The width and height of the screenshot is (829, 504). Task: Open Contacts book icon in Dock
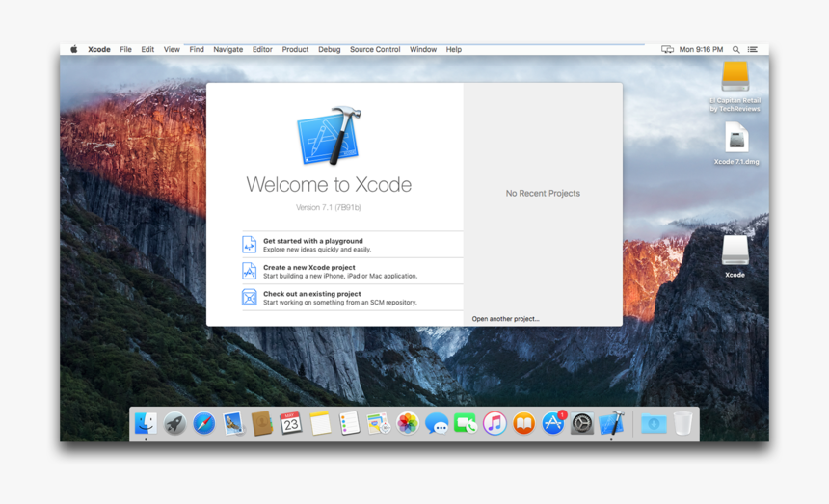tap(261, 423)
